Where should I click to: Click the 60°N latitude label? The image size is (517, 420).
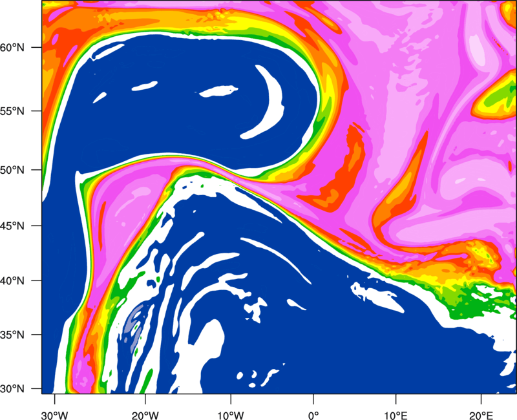tap(12, 48)
